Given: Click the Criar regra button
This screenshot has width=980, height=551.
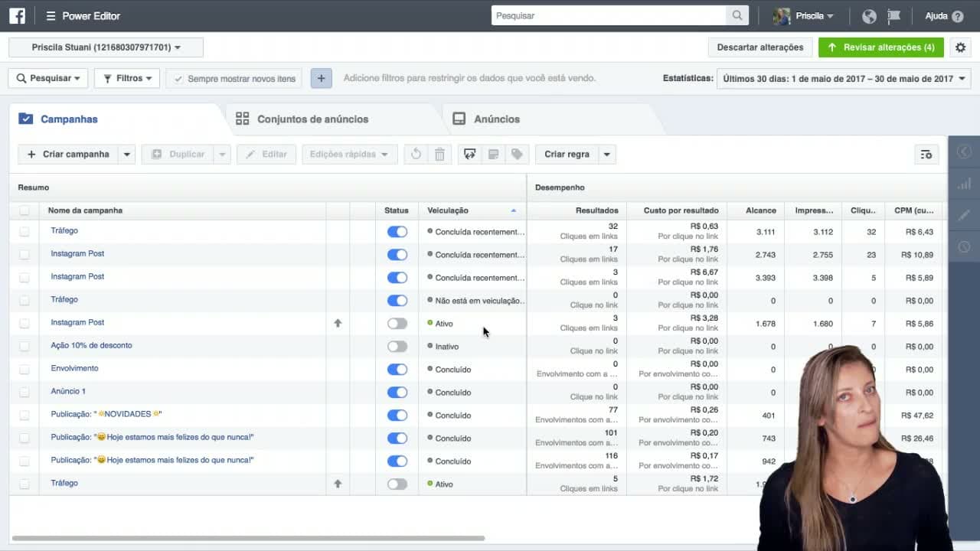Looking at the screenshot, I should tap(567, 155).
